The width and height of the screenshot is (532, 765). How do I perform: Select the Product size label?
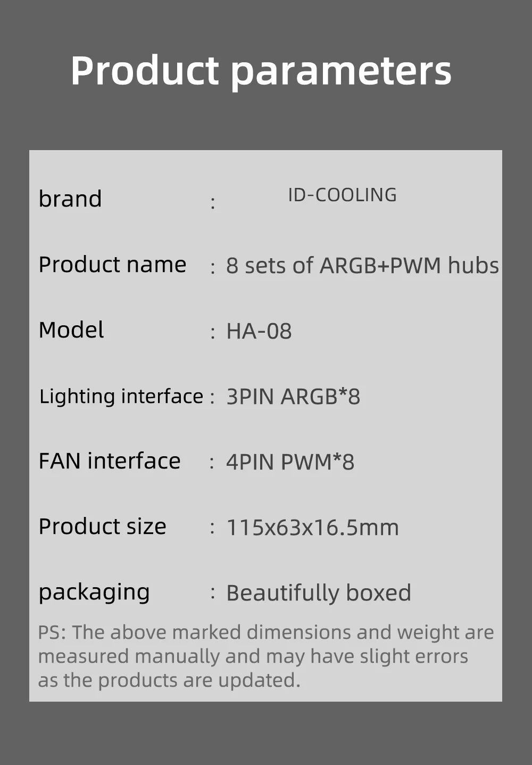click(103, 527)
